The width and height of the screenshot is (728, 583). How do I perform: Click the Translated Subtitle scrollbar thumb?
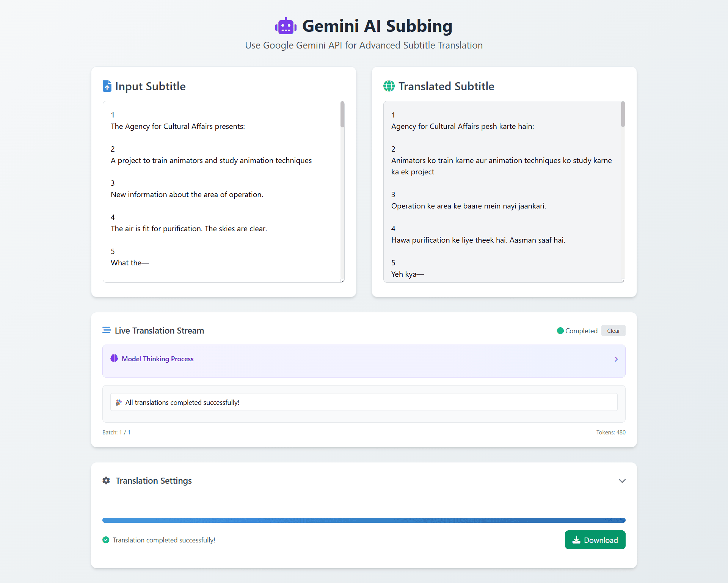[x=623, y=114]
